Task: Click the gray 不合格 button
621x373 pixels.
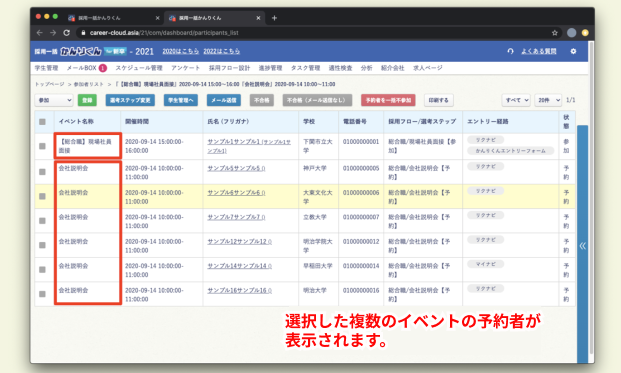Action: pos(261,100)
